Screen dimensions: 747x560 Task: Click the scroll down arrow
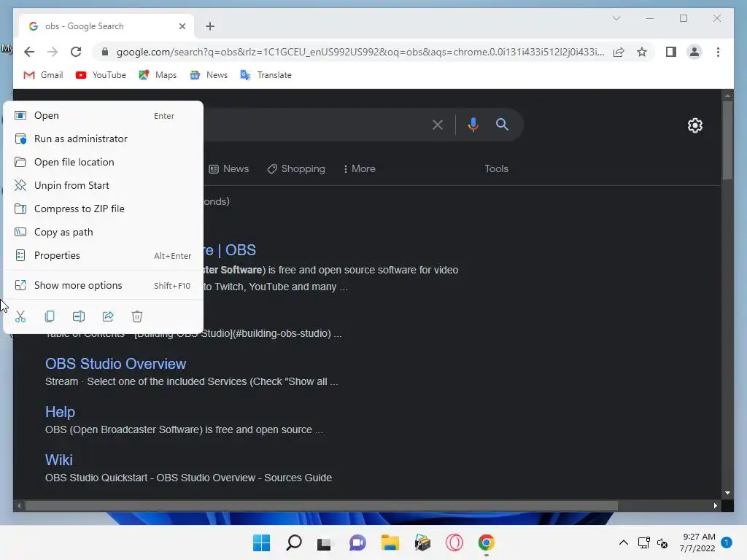pos(727,494)
